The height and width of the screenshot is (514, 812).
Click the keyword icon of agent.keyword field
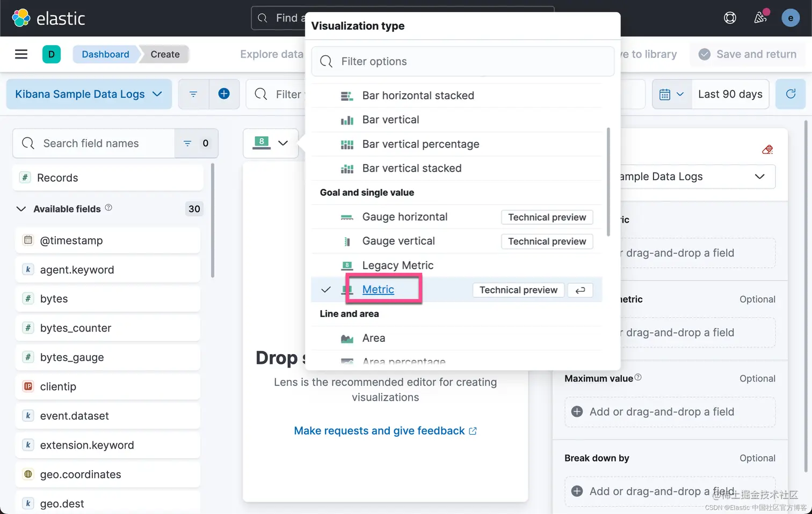tap(28, 269)
